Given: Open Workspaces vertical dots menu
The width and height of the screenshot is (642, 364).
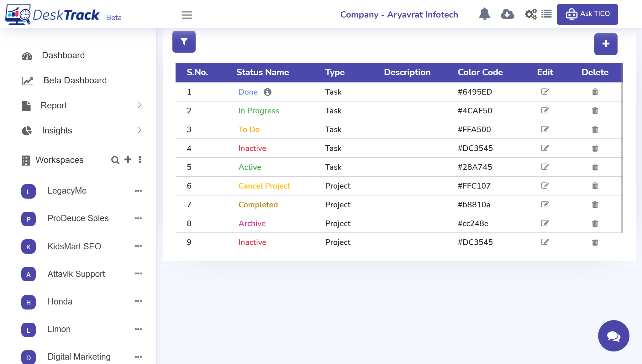Looking at the screenshot, I should [x=140, y=160].
